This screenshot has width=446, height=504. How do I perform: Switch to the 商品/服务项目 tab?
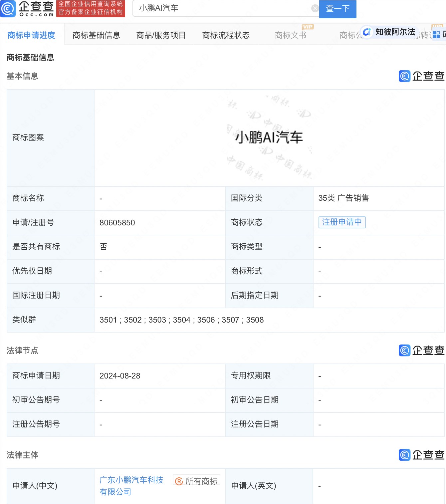(160, 35)
